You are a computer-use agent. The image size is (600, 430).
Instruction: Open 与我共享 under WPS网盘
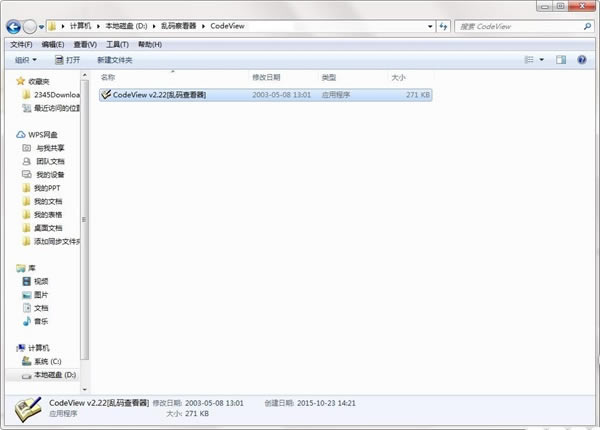(43, 148)
